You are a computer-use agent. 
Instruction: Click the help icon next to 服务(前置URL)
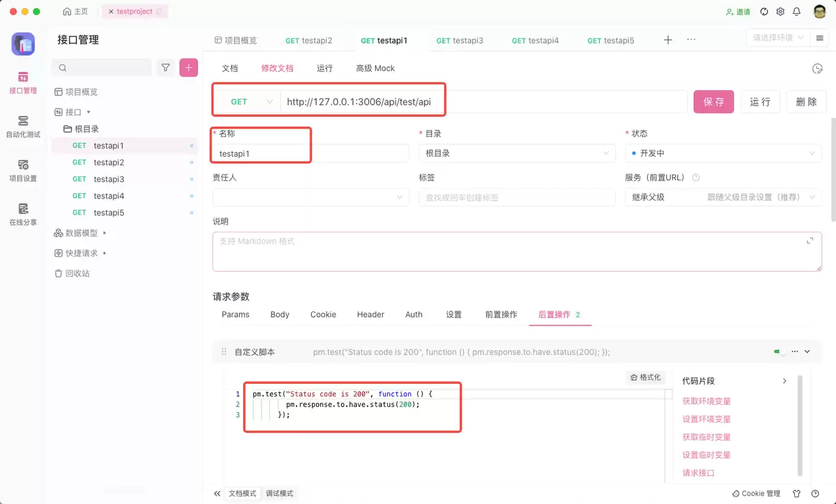696,178
